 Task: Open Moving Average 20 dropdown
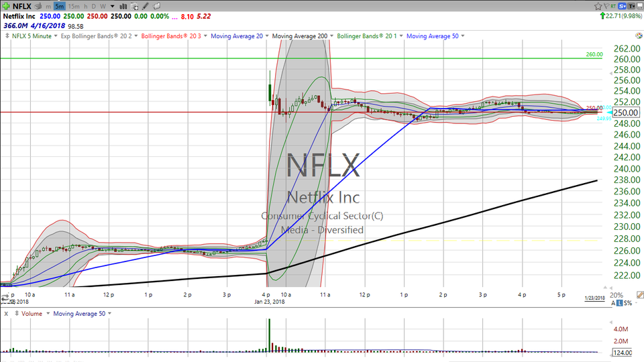click(267, 36)
